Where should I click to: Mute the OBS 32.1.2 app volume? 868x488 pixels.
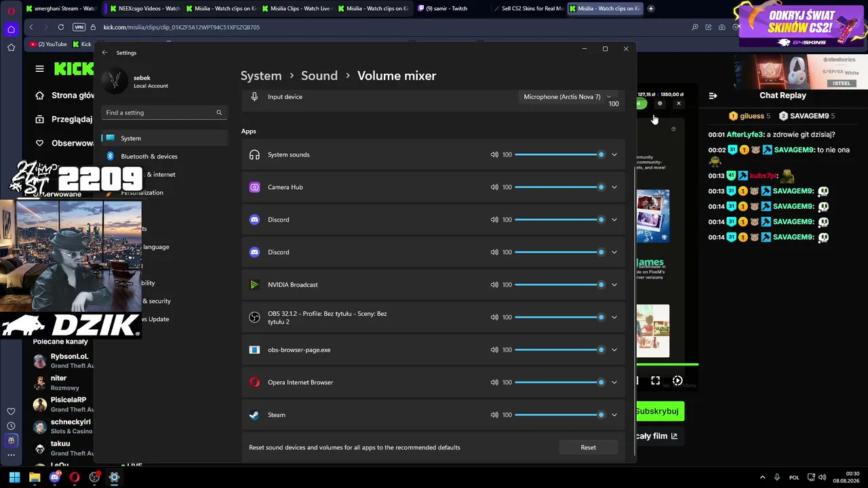(x=494, y=317)
